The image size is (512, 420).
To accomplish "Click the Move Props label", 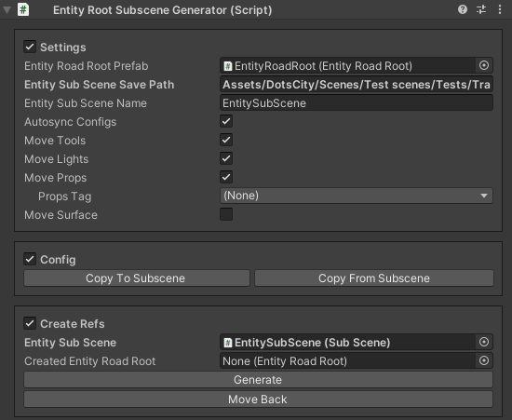I will point(56,178).
